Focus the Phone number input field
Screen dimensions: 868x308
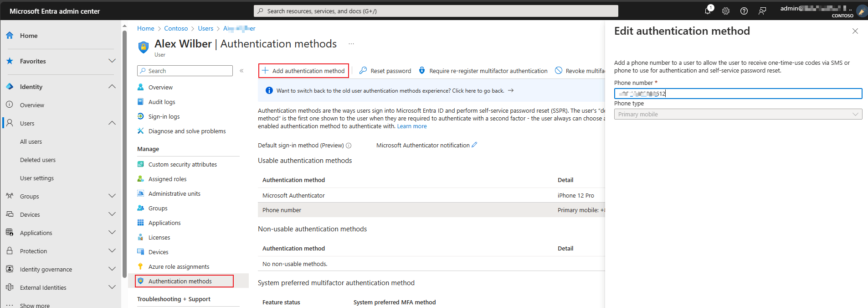point(738,94)
